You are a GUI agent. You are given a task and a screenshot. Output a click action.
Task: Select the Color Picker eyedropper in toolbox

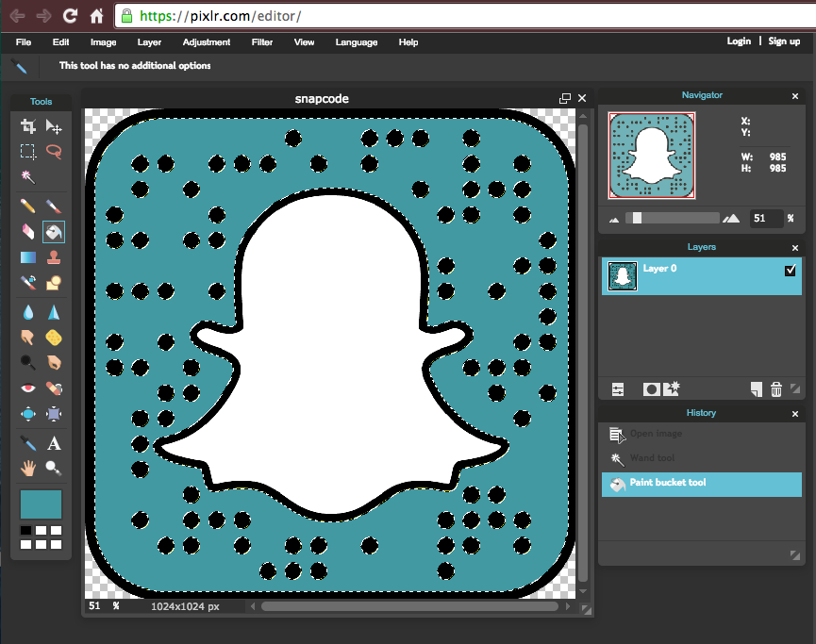[28, 443]
